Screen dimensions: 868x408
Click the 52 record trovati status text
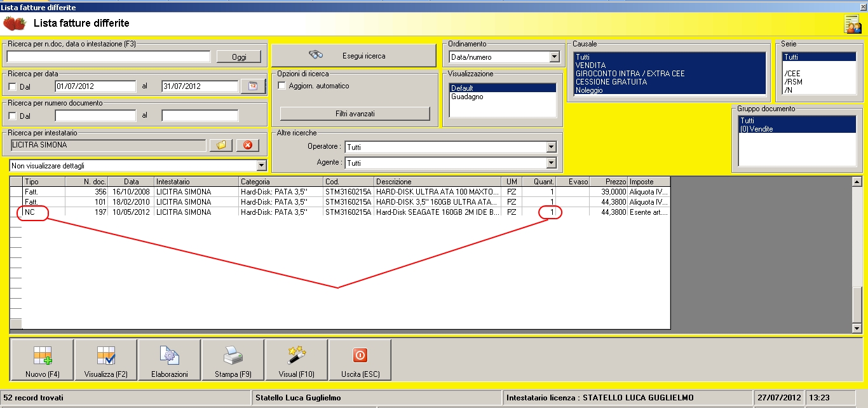[x=34, y=398]
